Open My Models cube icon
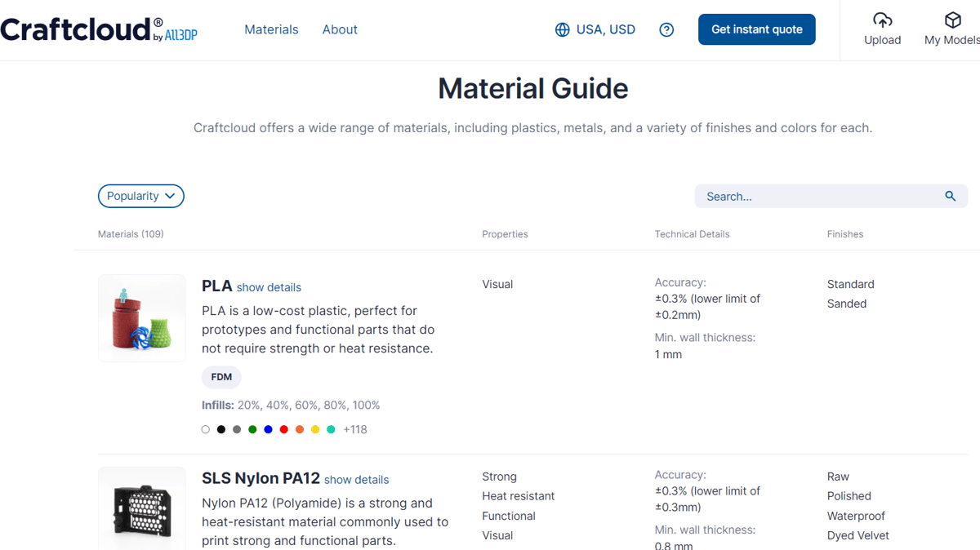 point(952,20)
